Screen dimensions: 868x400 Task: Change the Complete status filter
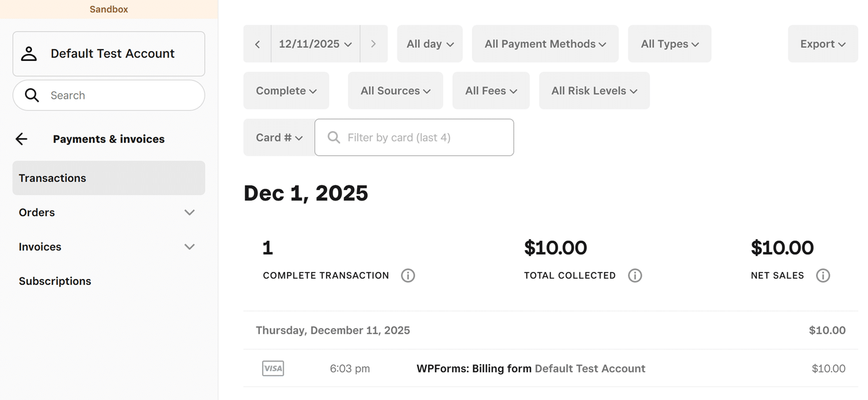(x=286, y=91)
